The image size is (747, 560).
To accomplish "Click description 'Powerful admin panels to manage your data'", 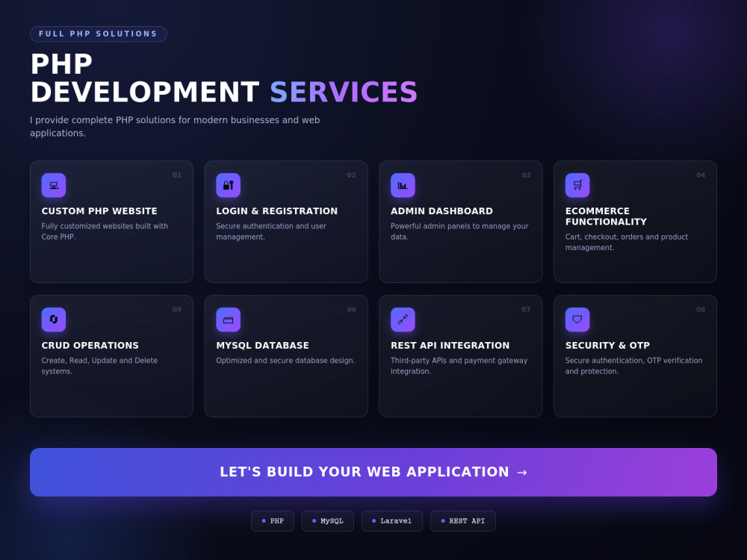I will pos(459,231).
